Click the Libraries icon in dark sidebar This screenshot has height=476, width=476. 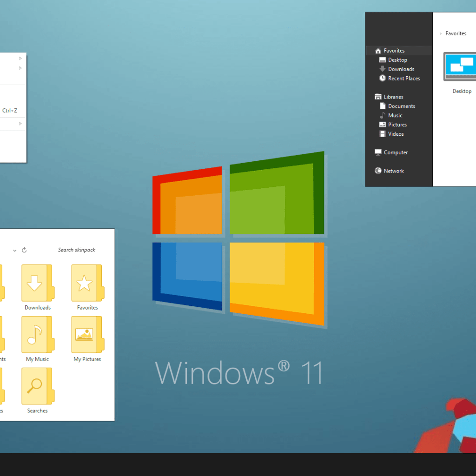(378, 97)
